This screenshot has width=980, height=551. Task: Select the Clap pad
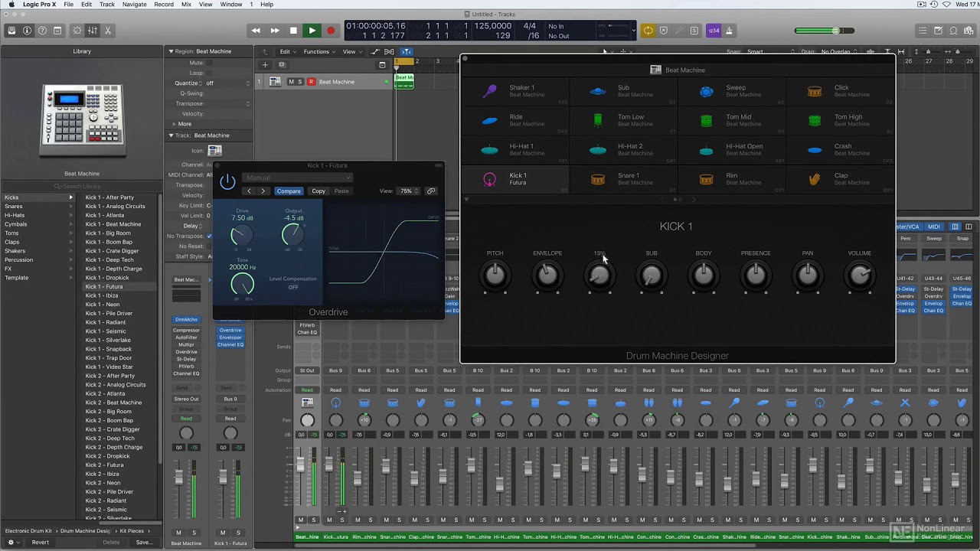(x=840, y=178)
